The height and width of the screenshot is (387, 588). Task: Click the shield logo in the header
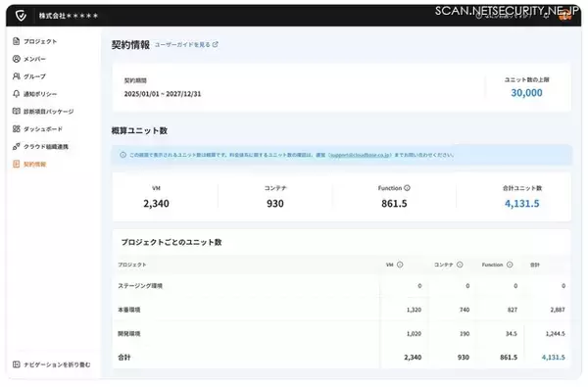(21, 16)
